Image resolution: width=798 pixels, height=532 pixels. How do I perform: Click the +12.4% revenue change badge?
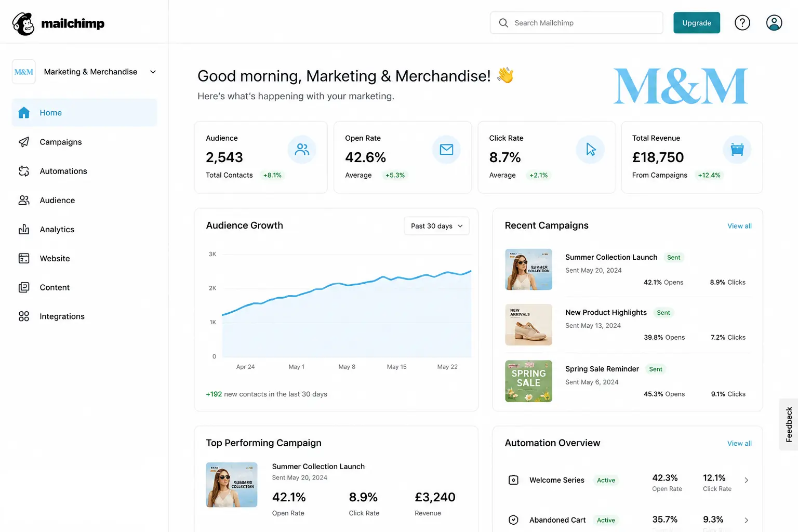(x=709, y=175)
